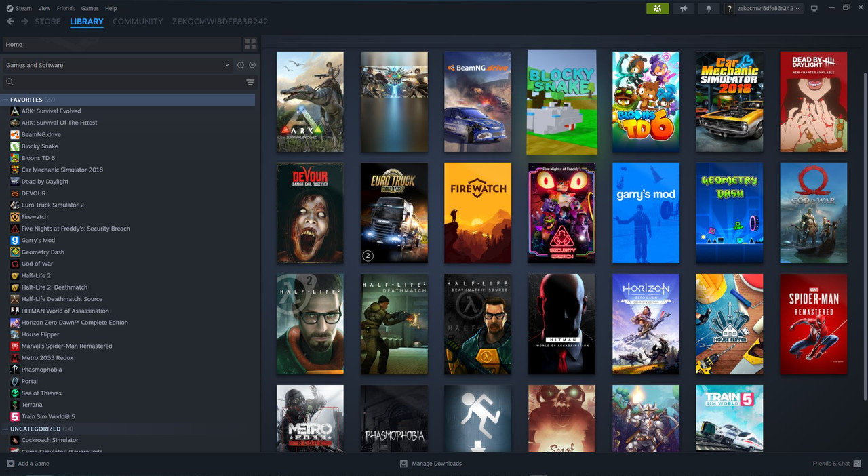Screen dimensions: 868x476
Task: Open the Friends & Chat icon
Action: click(858, 464)
